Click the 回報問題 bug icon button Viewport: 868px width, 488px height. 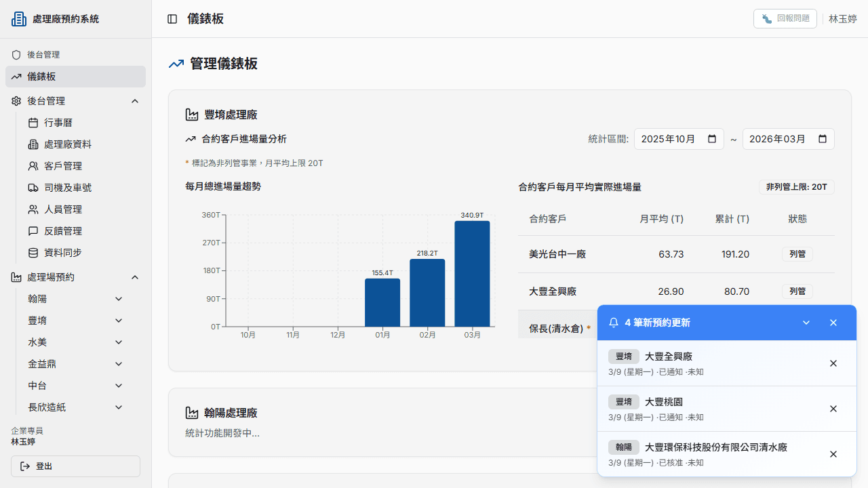tap(785, 19)
